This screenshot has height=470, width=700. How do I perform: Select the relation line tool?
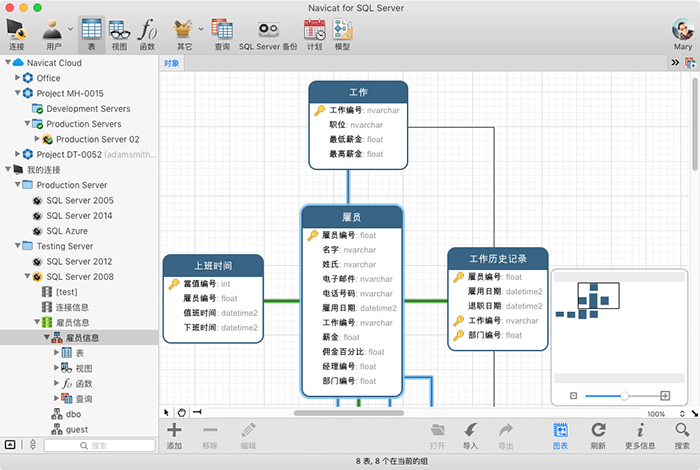pos(197,412)
